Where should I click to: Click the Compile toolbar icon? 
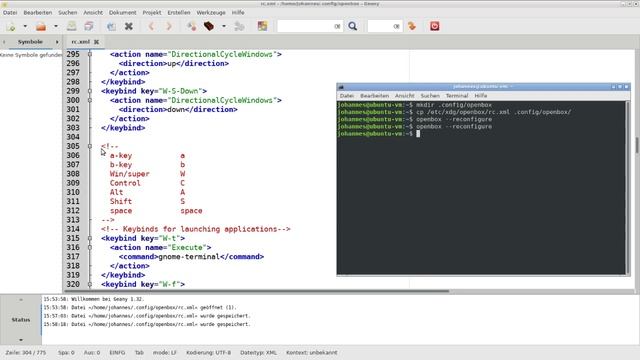pos(191,27)
